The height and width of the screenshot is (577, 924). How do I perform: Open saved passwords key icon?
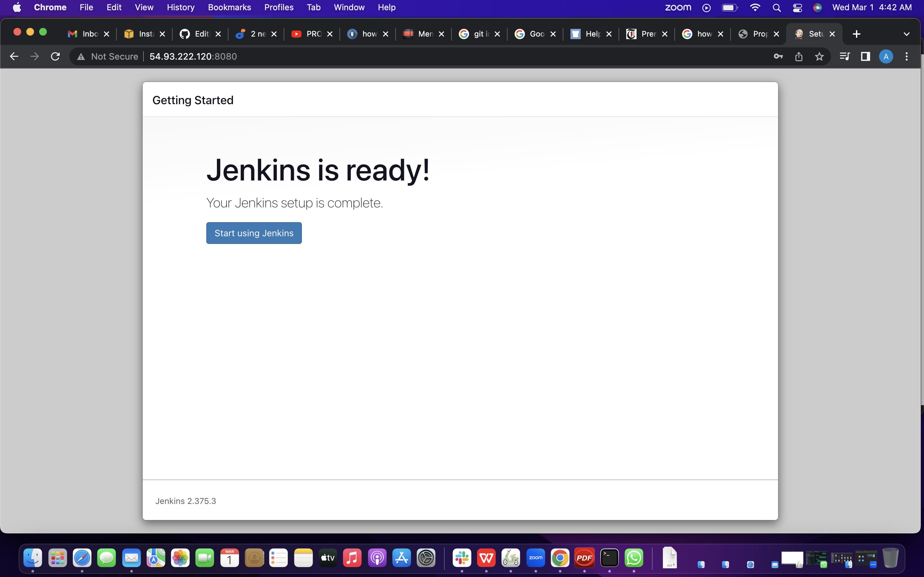click(x=778, y=56)
